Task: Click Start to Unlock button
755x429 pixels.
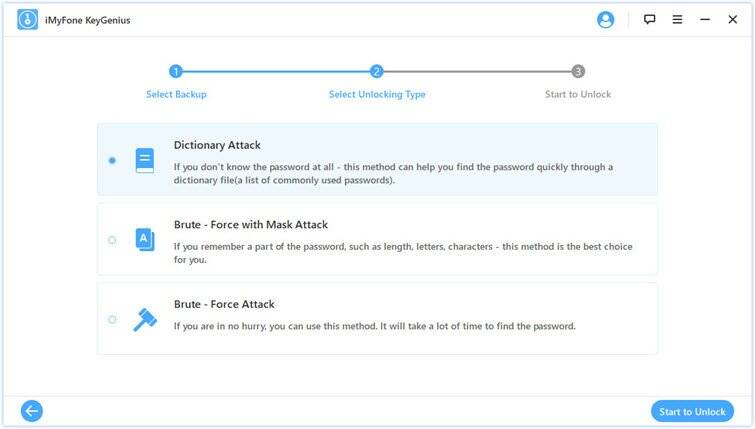Action: [692, 411]
